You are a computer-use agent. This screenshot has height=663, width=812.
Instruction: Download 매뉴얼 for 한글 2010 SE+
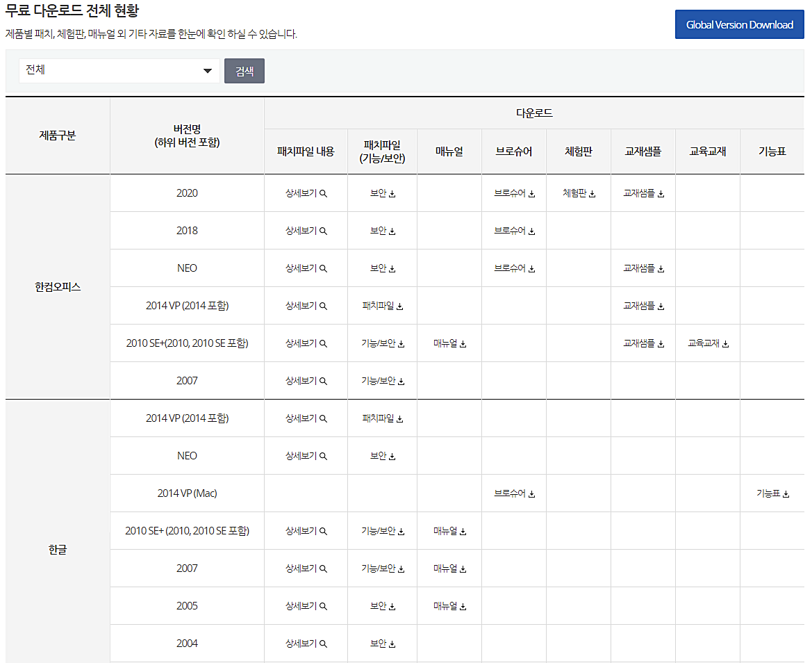point(449,531)
